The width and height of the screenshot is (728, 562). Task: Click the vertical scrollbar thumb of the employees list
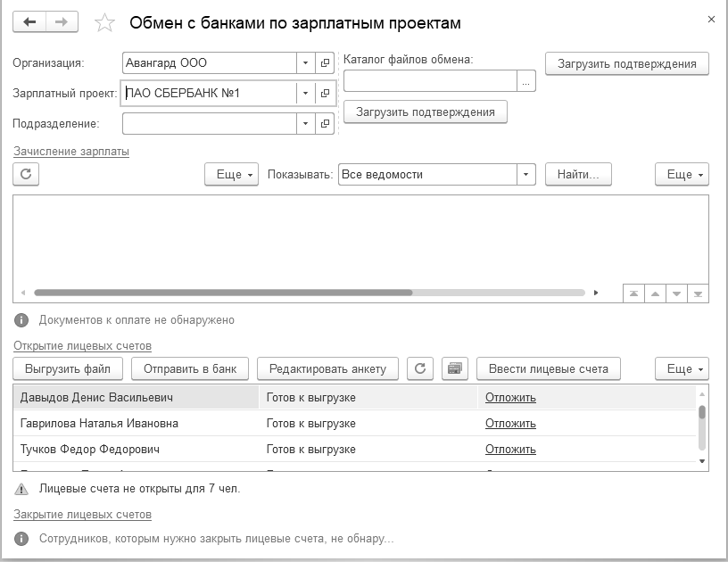click(x=702, y=412)
